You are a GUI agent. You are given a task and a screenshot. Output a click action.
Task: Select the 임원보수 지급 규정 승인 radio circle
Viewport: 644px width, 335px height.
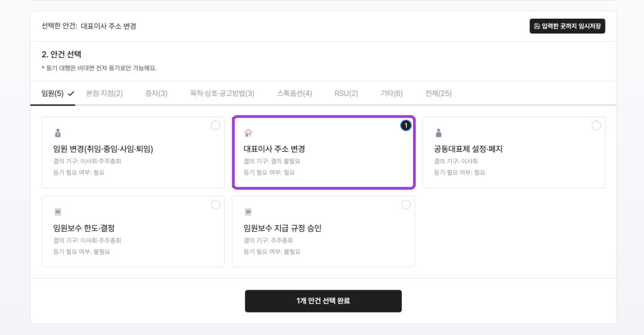coord(406,204)
